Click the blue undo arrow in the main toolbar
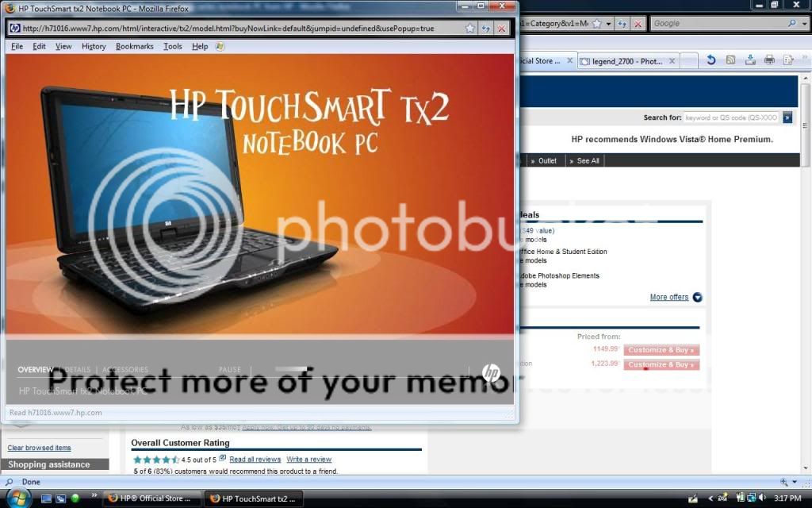The width and height of the screenshot is (812, 508). (711, 60)
